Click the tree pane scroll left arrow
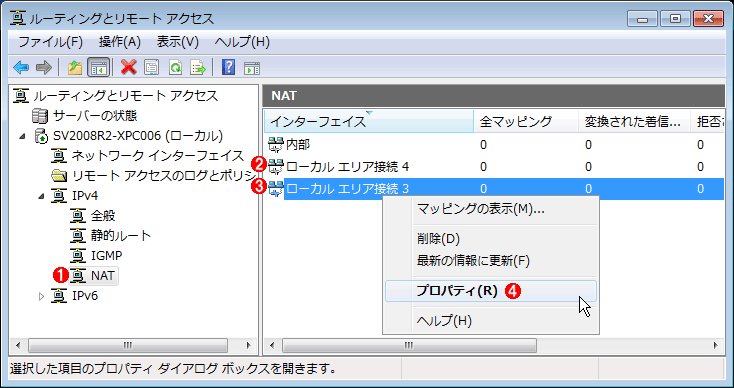734x388 pixels. [x=18, y=346]
